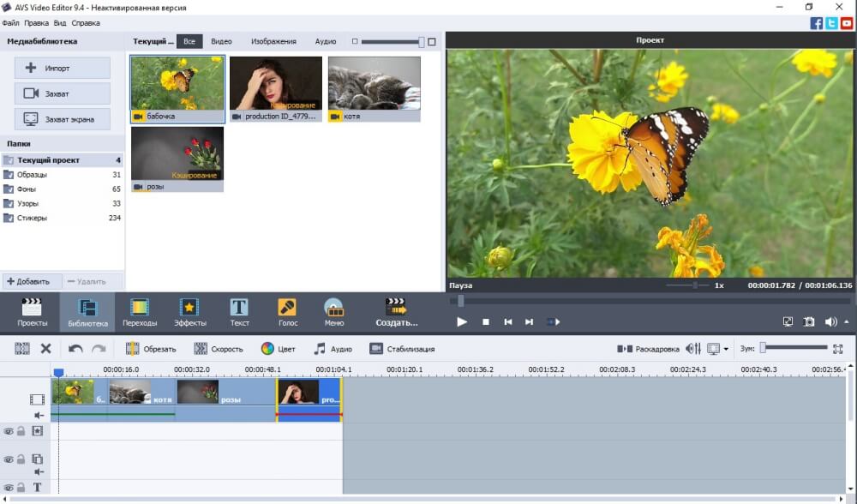Open the Стабилизация stabilization tool
Screen dimensions: 857x504
[x=402, y=349]
